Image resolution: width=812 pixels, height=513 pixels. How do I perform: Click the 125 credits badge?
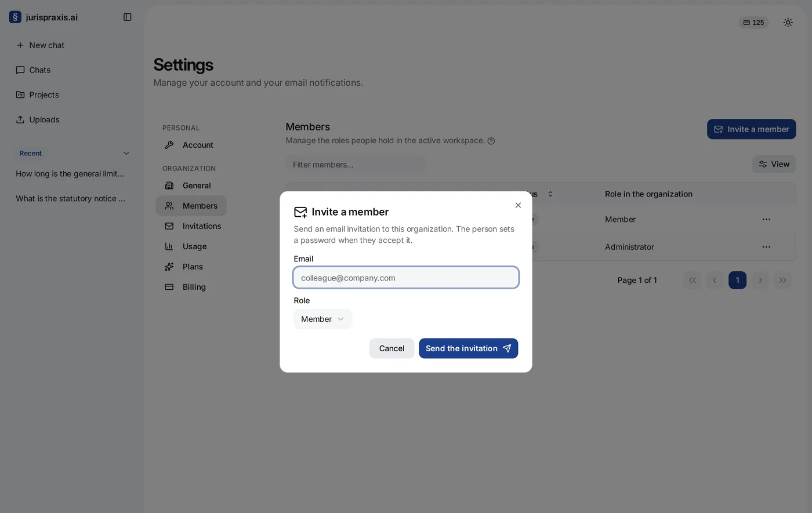[x=753, y=23]
